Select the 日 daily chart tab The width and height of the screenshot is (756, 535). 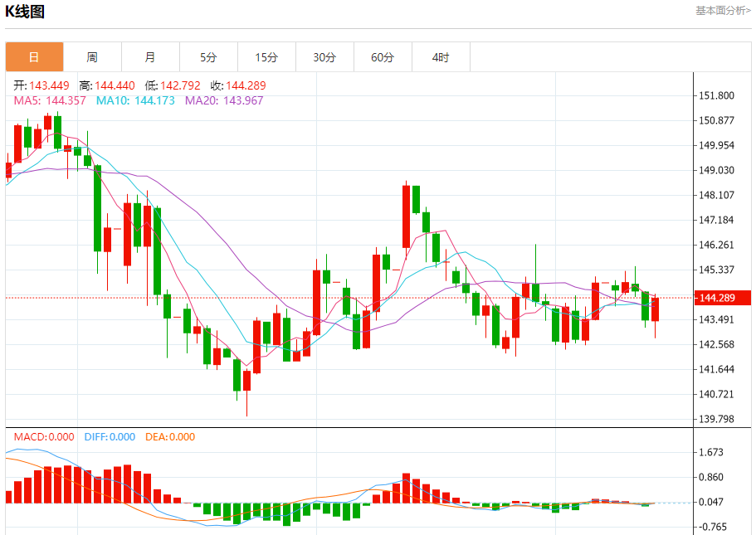34,57
